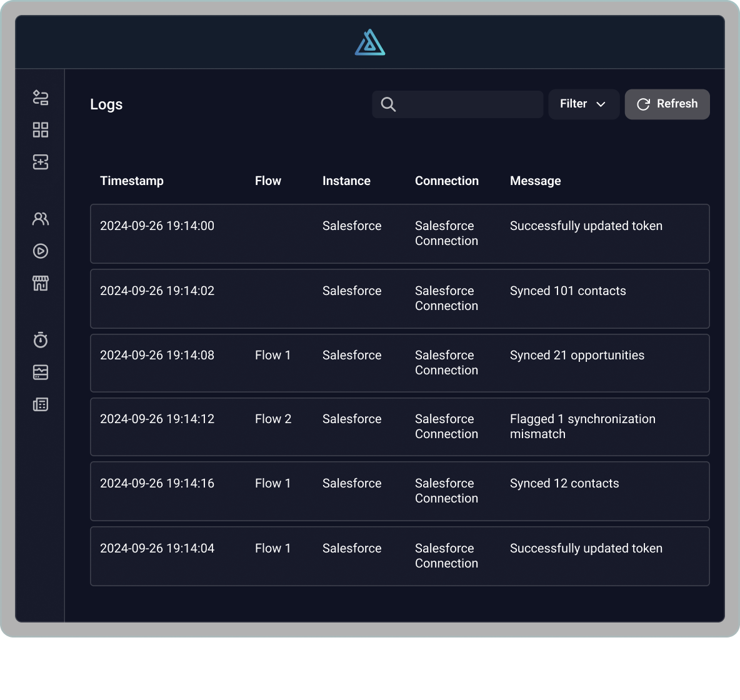Click the add component icon in sidebar
Image resolution: width=740 pixels, height=700 pixels.
(x=41, y=162)
